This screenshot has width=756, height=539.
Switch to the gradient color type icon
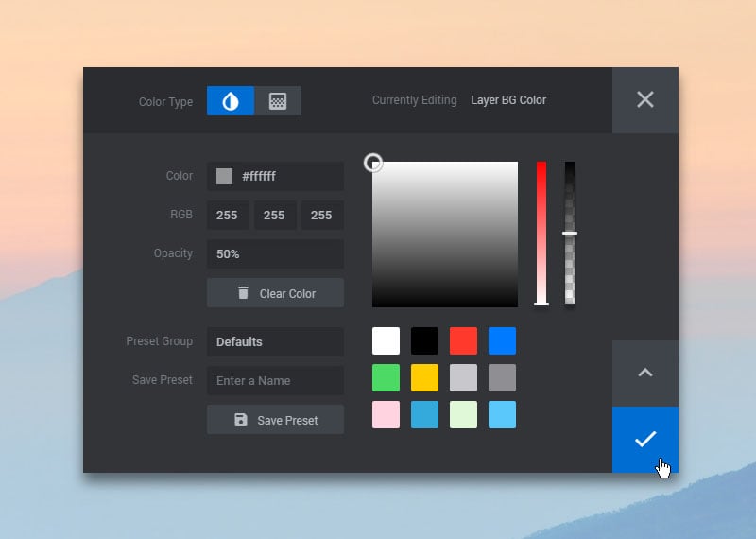[278, 101]
